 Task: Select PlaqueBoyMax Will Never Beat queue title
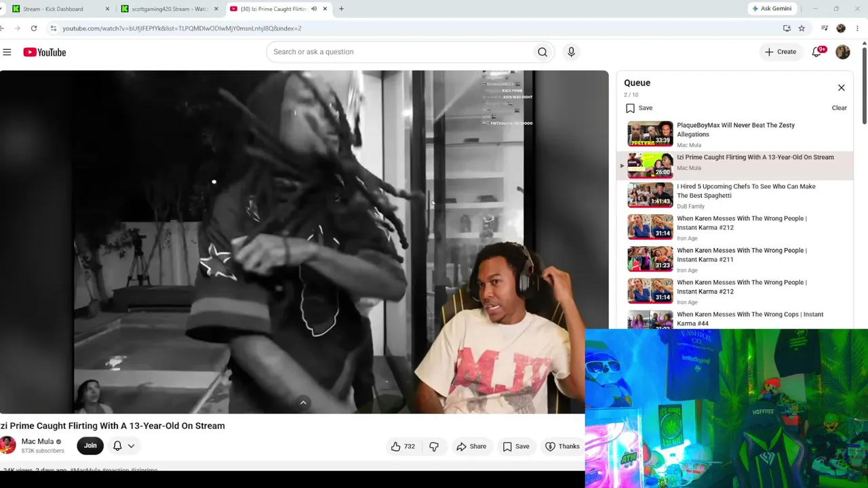(x=736, y=129)
